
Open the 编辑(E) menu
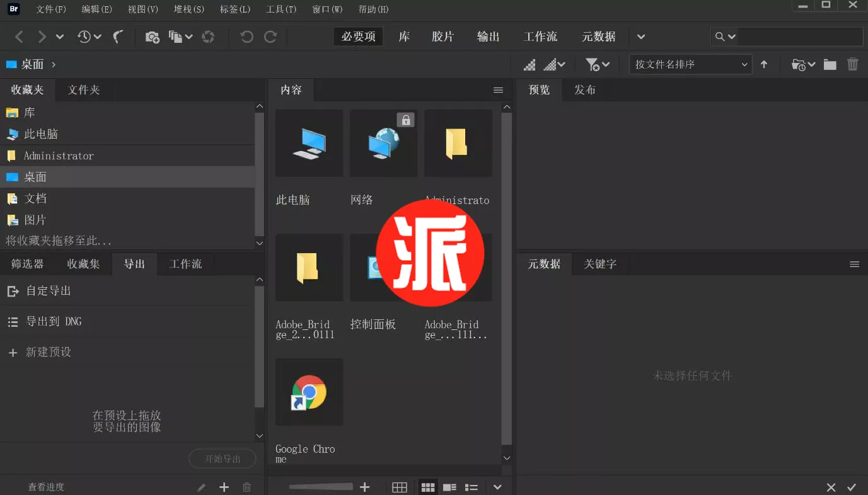click(x=96, y=9)
